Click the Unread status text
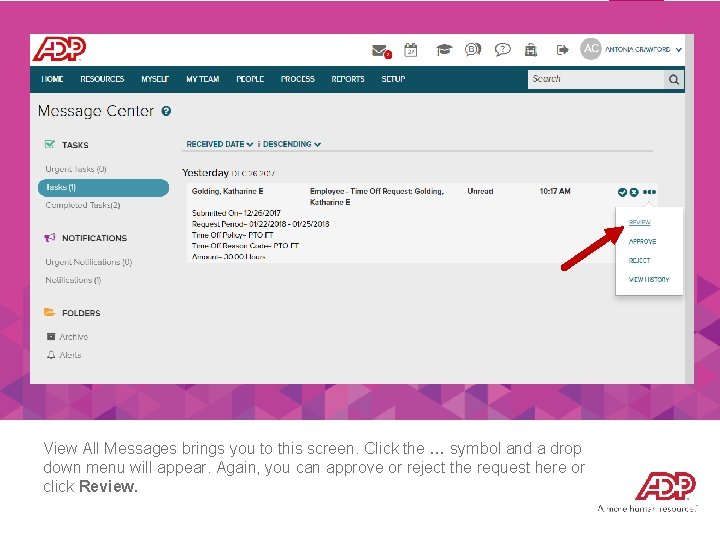 tap(480, 191)
